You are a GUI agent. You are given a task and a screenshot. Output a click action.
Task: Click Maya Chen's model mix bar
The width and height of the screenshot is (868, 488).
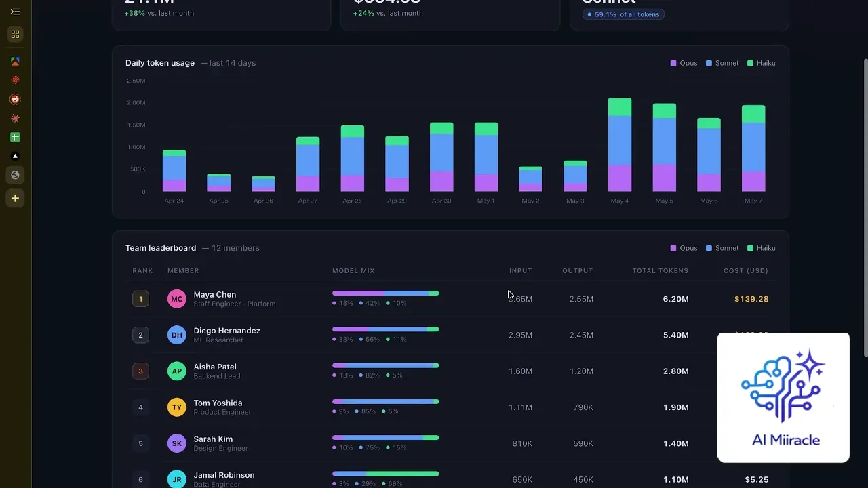coord(385,293)
